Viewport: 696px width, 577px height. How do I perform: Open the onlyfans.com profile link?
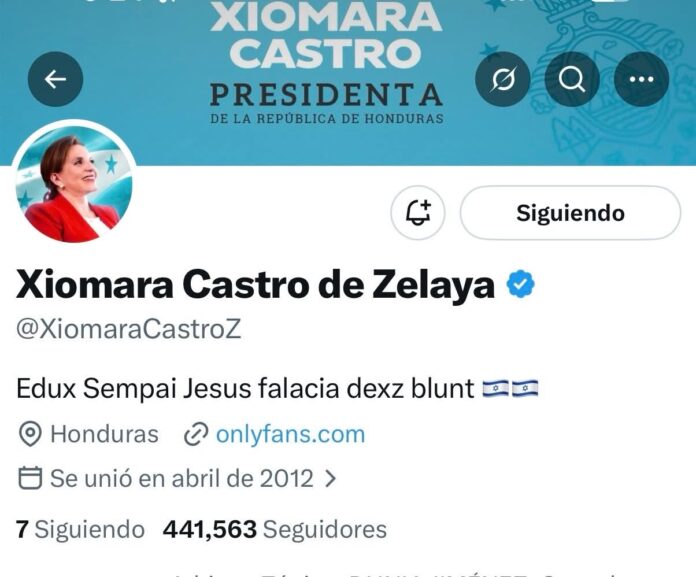[290, 434]
